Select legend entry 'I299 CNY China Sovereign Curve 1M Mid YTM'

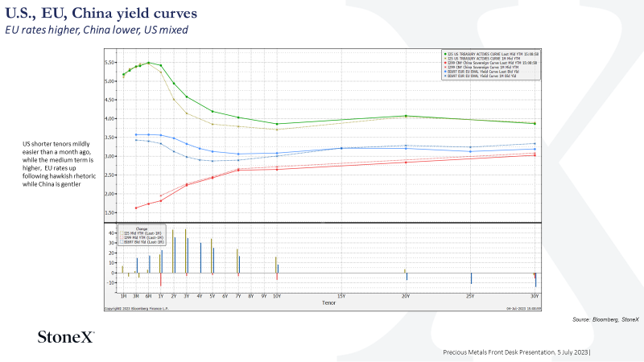click(483, 68)
